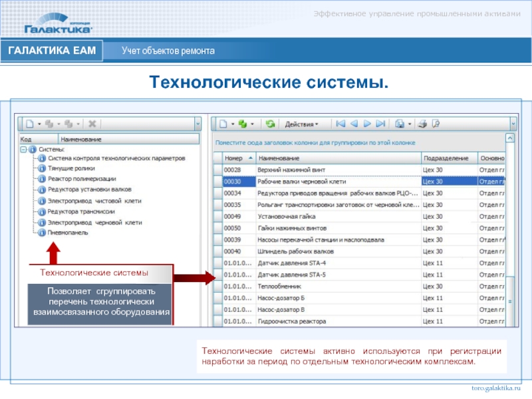Click the Подразделение column header
The width and height of the screenshot is (532, 399).
[x=450, y=158]
